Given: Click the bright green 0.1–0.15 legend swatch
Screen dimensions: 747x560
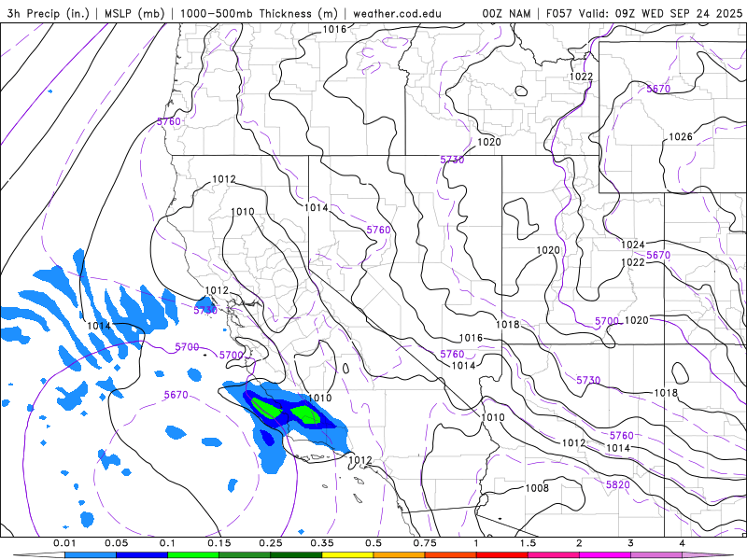Looking at the screenshot, I should click(193, 555).
